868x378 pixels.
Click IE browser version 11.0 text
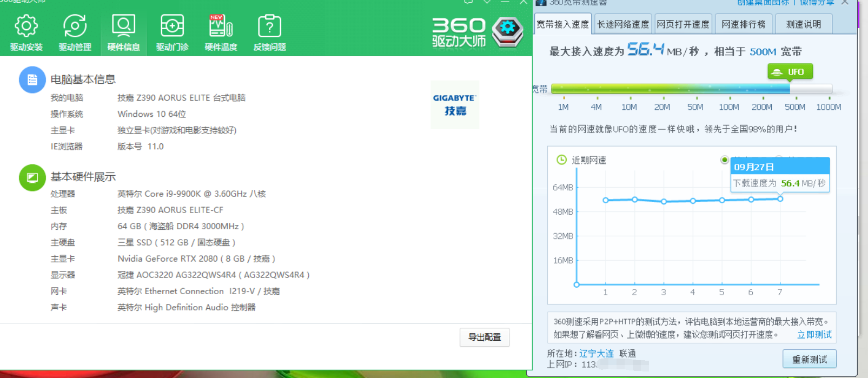[x=141, y=147]
